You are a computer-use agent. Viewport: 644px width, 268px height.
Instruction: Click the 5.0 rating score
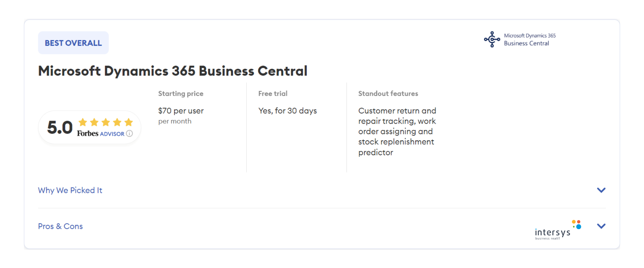(60, 127)
